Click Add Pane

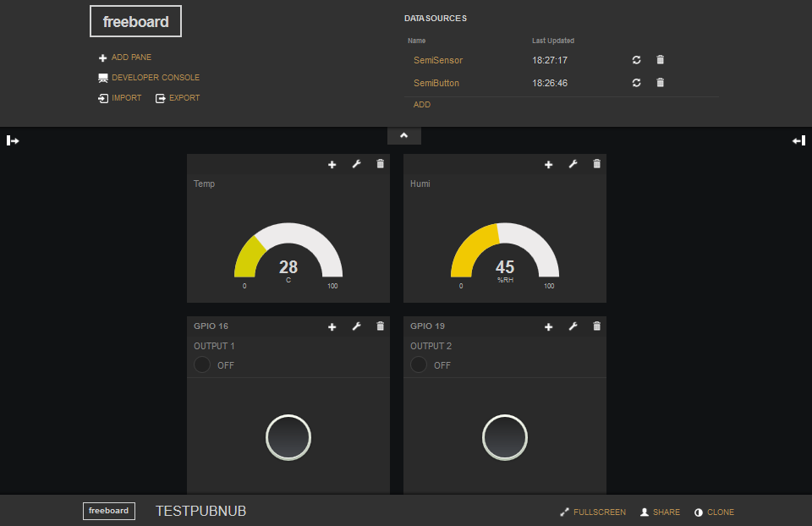131,58
